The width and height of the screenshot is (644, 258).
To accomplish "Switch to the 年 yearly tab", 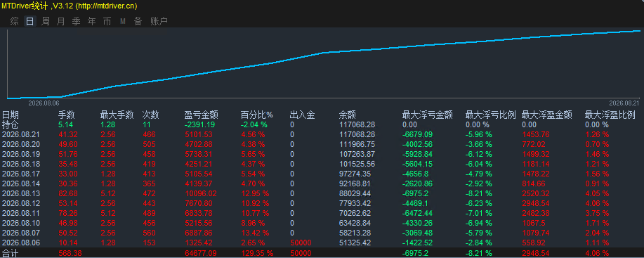I will click(x=91, y=21).
